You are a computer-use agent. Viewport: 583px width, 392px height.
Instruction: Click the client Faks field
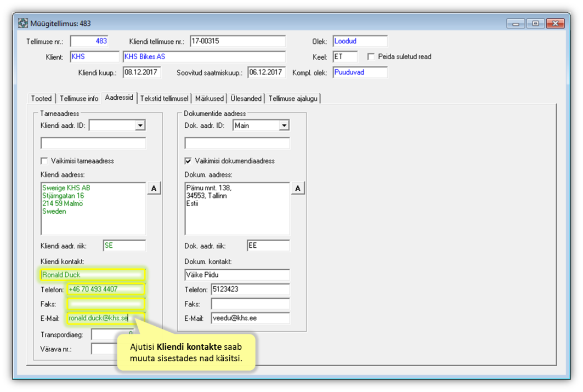pos(106,304)
